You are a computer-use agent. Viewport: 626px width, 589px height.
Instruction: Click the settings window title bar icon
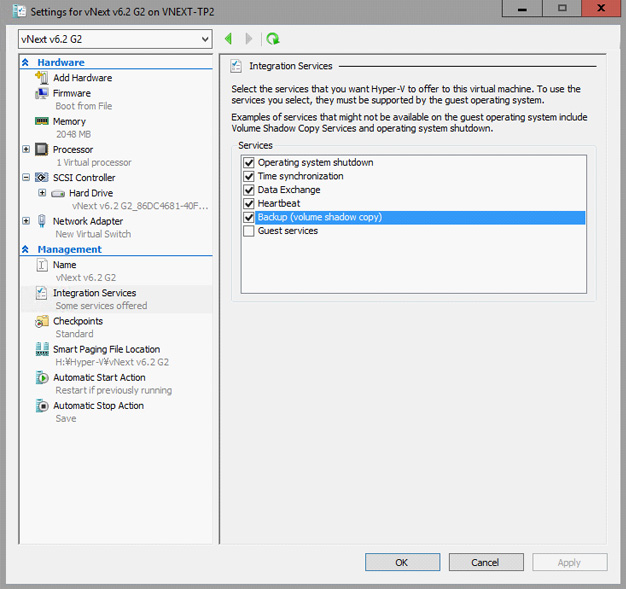click(19, 11)
